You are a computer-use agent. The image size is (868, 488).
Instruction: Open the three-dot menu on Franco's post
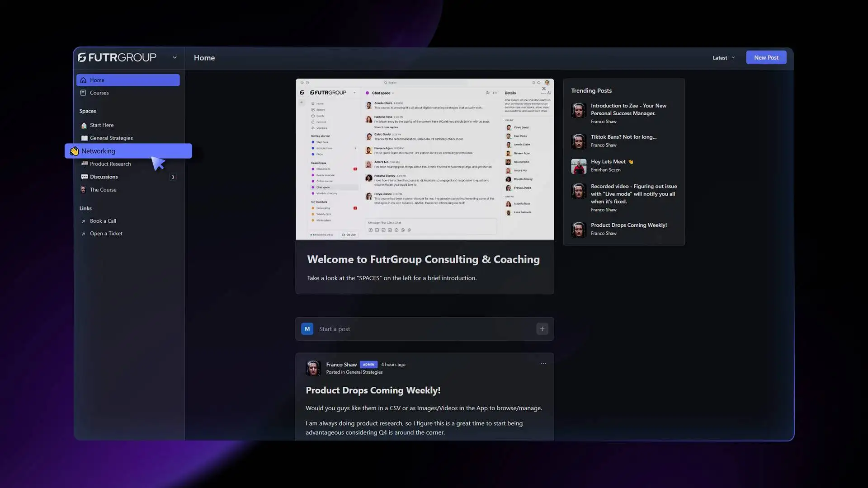click(543, 364)
